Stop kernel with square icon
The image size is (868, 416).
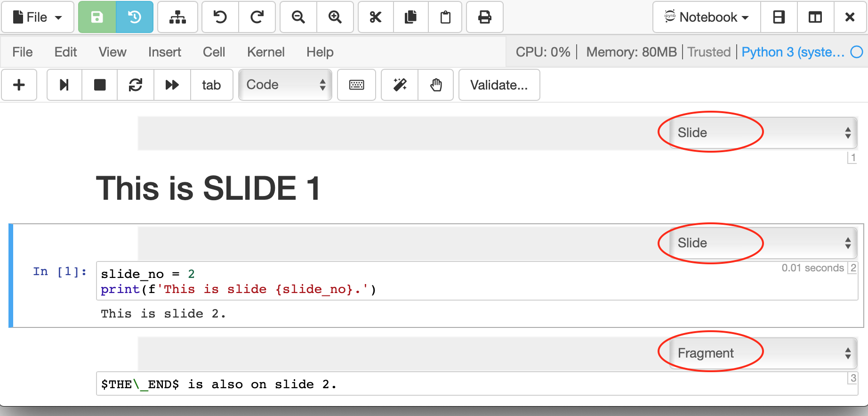100,85
